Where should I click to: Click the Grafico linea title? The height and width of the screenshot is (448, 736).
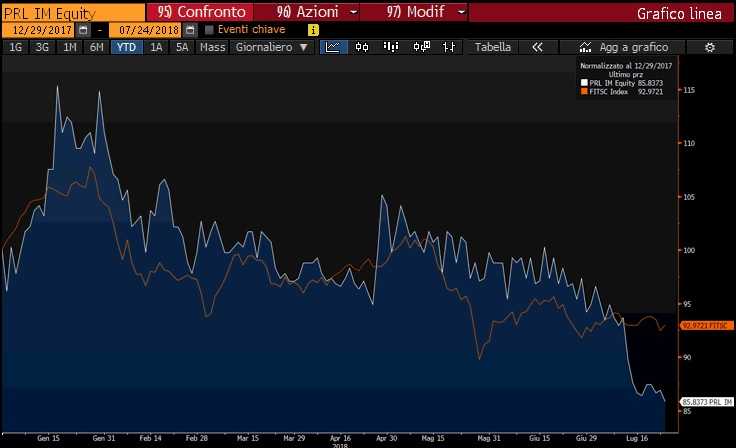(x=679, y=13)
